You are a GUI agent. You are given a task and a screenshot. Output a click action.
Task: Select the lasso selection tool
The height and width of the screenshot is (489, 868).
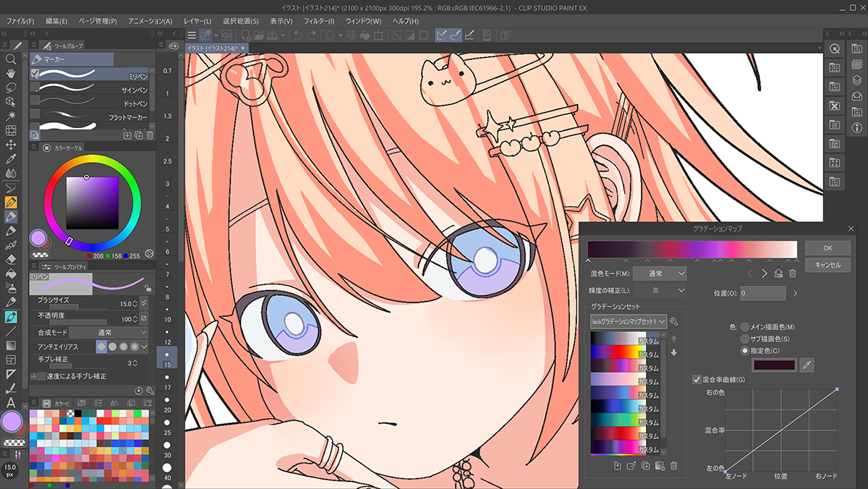(11, 87)
